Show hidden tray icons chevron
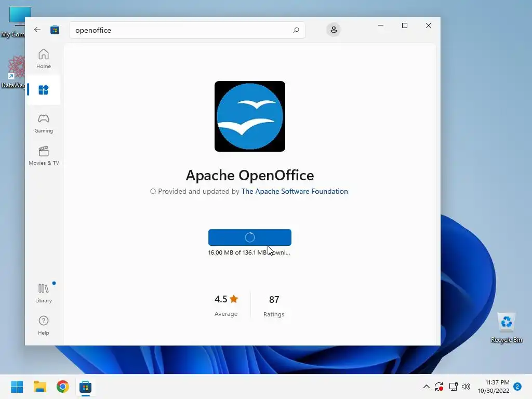The image size is (532, 399). [427, 387]
